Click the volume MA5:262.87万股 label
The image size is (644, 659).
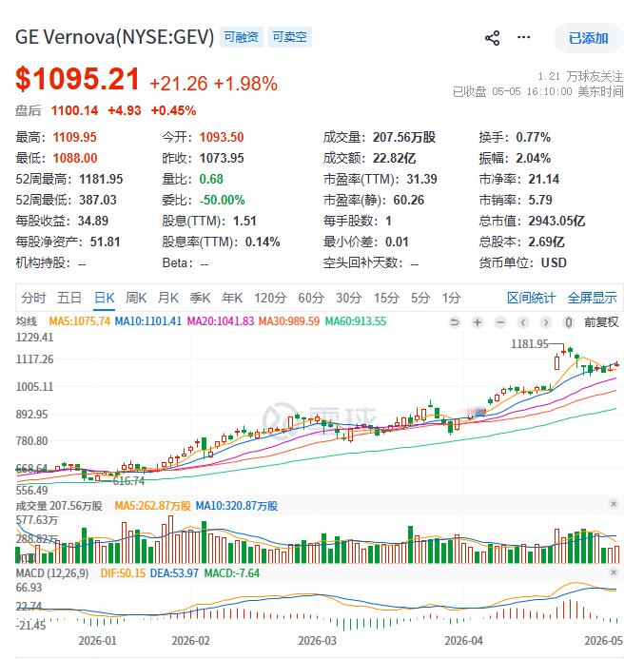[x=152, y=506]
